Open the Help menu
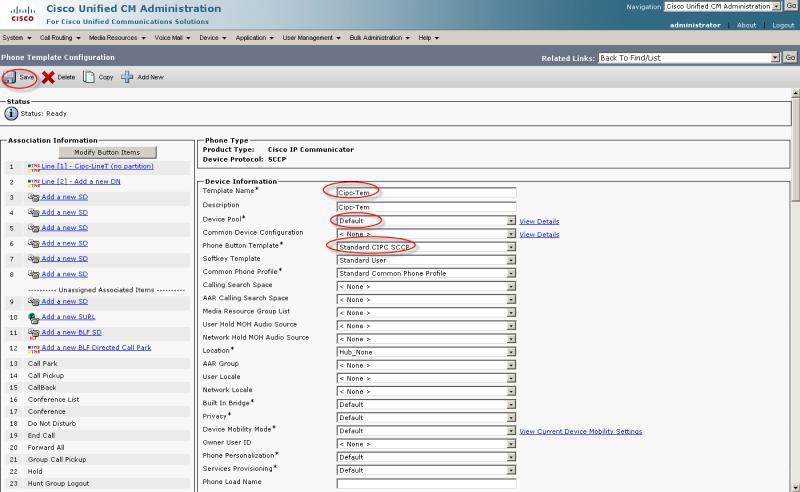800x492 pixels. (429, 38)
